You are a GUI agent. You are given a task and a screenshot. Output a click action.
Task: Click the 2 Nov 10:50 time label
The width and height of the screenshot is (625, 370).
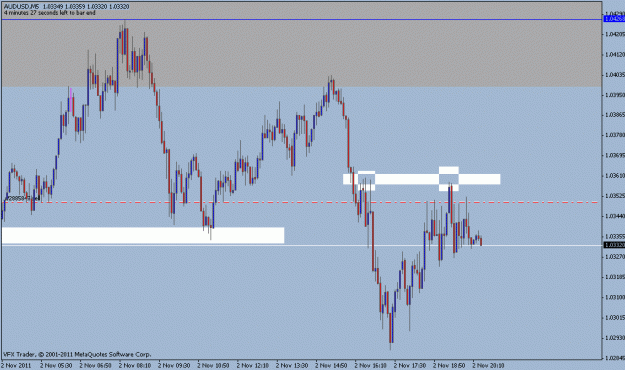(x=213, y=365)
